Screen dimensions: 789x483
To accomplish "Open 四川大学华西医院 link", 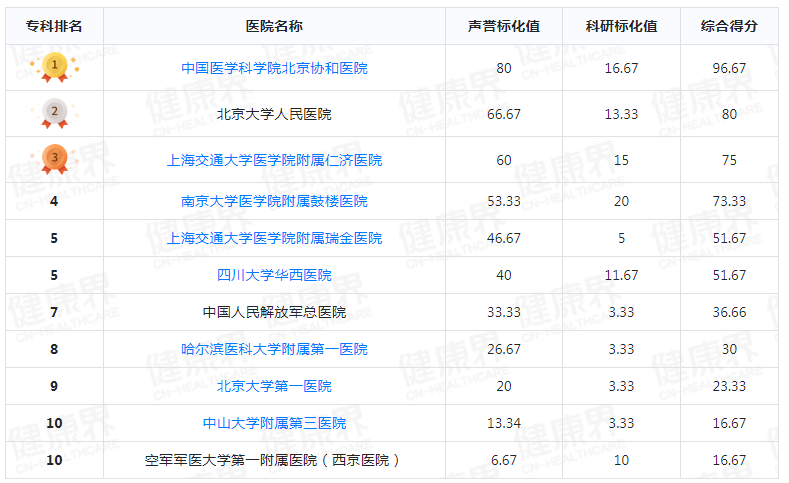I will pyautogui.click(x=274, y=275).
